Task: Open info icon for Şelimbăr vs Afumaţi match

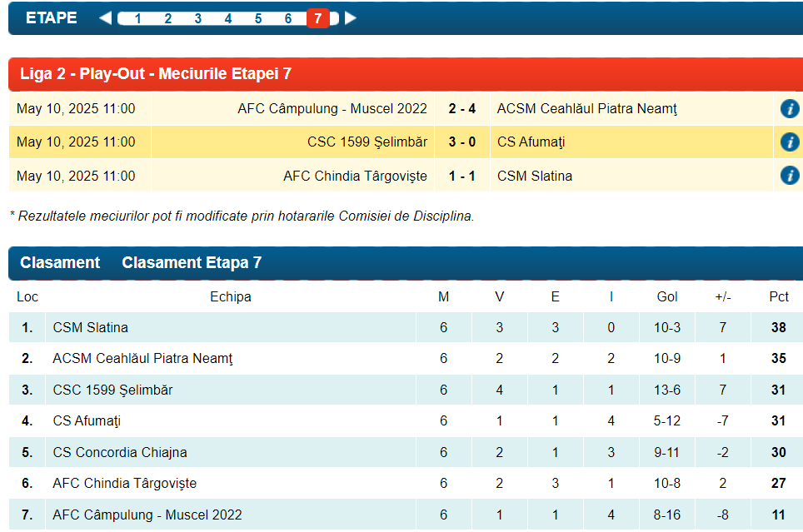Action: click(789, 142)
